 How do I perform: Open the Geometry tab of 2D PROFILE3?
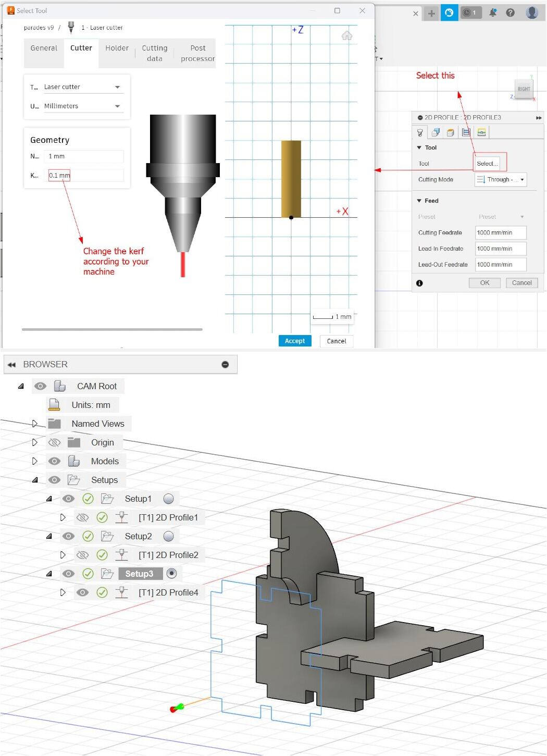[436, 132]
